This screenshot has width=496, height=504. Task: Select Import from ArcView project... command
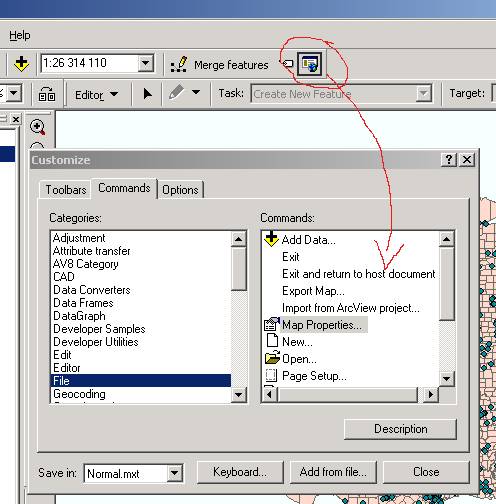click(x=351, y=308)
